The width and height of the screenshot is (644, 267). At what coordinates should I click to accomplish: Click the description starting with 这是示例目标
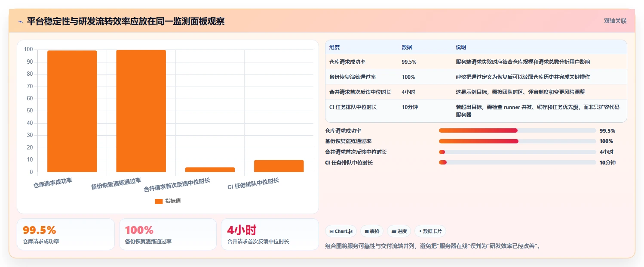[x=520, y=92]
